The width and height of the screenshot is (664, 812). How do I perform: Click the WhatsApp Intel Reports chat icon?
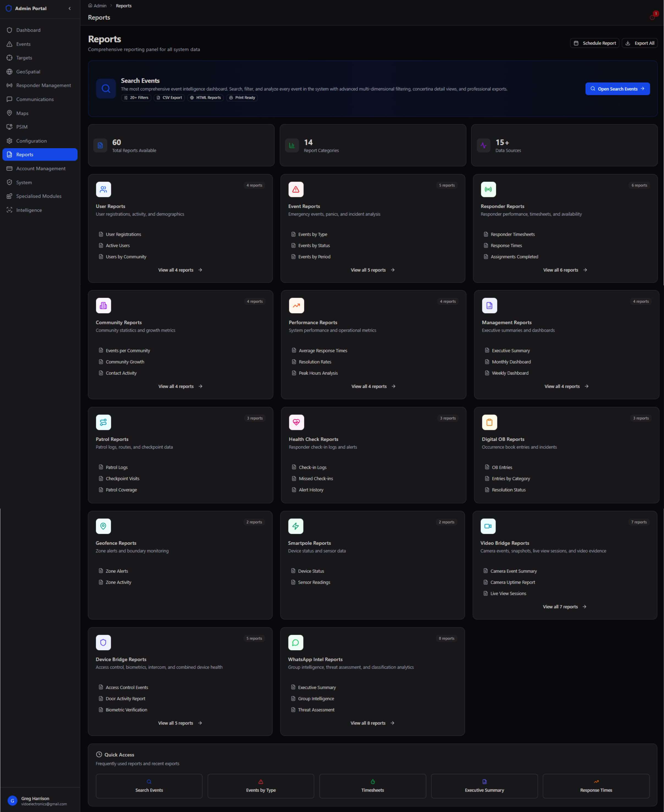pos(296,643)
